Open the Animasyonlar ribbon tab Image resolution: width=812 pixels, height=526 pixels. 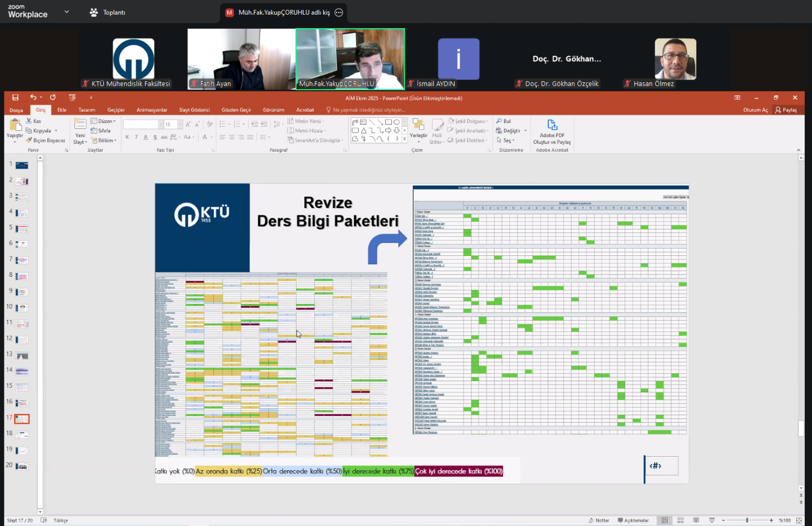152,110
